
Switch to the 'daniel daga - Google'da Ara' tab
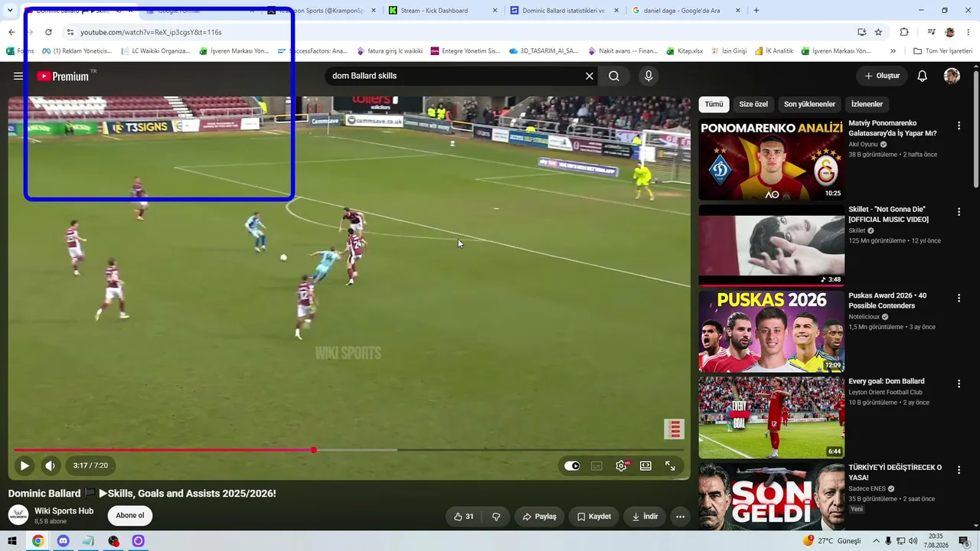[686, 11]
